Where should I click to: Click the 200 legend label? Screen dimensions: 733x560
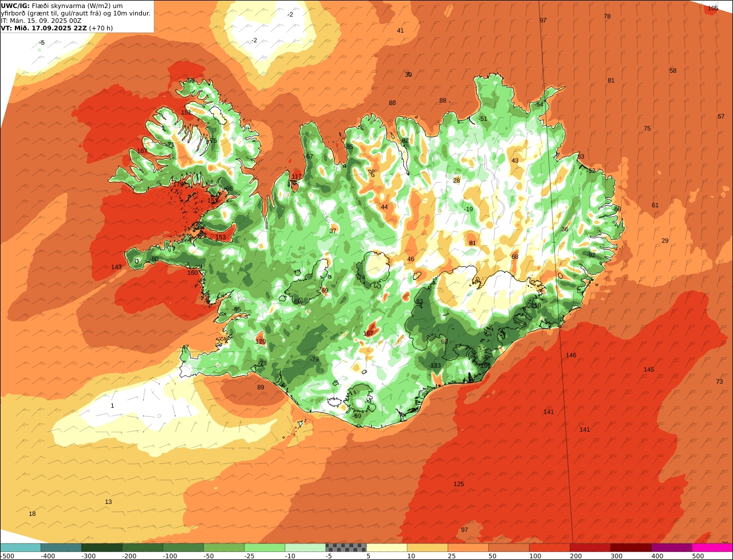click(576, 556)
